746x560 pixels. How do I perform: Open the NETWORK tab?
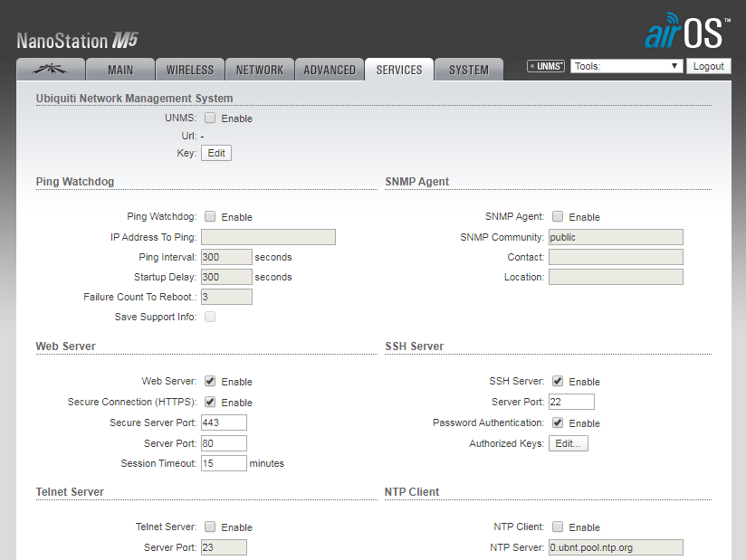[260, 70]
